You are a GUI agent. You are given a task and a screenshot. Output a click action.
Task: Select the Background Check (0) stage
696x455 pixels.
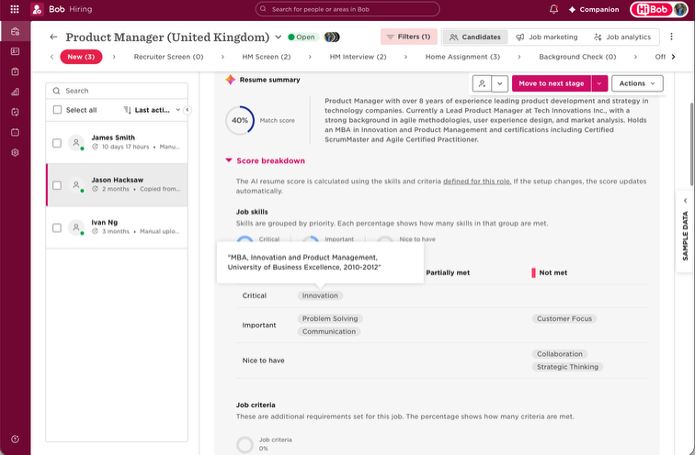point(577,57)
